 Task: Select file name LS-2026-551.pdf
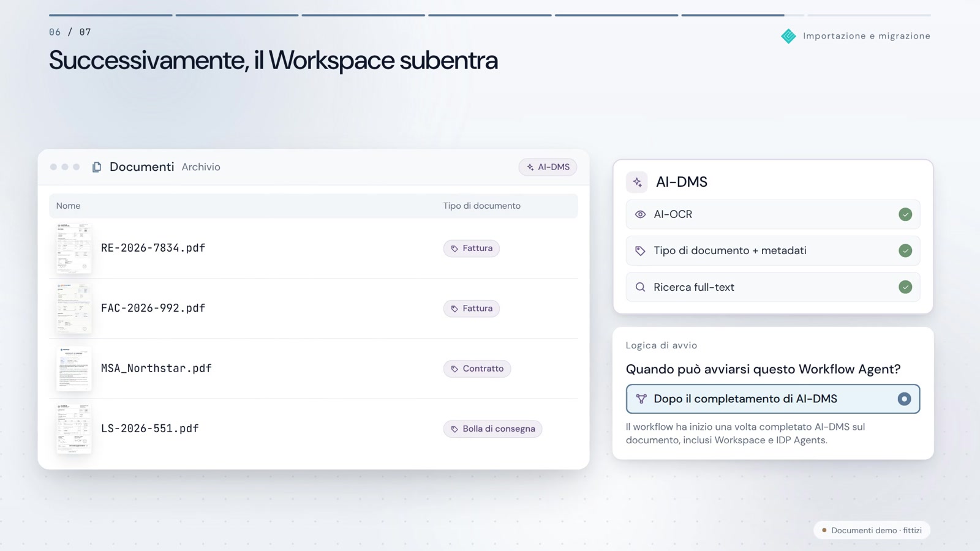pos(150,429)
